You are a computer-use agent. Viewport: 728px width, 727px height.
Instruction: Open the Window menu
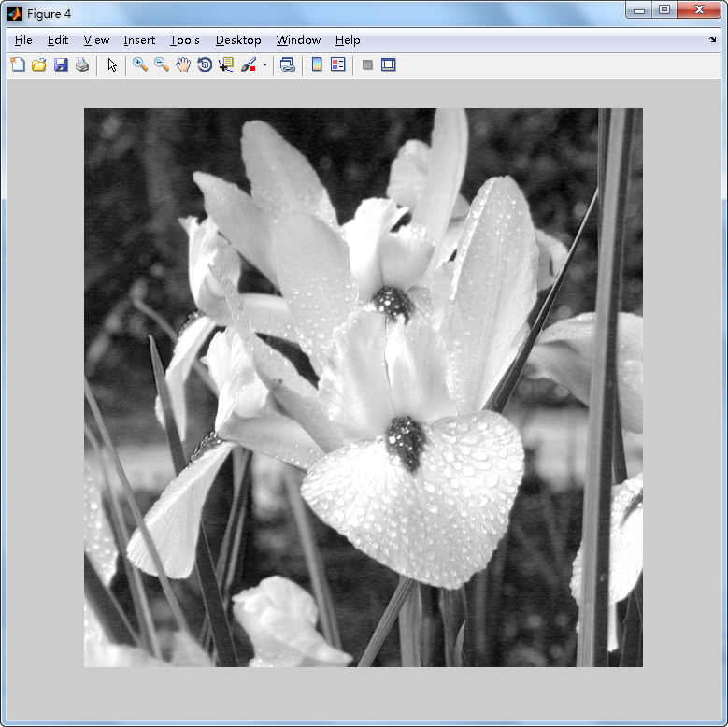coord(298,40)
